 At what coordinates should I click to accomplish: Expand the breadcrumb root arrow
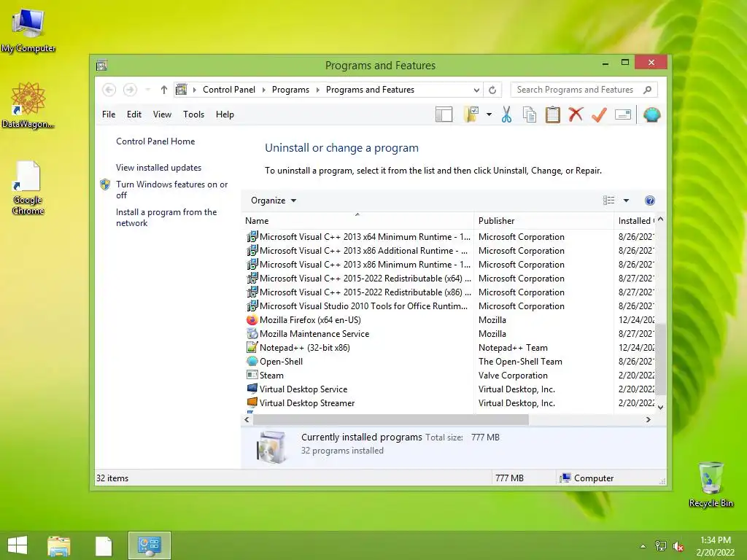point(194,90)
